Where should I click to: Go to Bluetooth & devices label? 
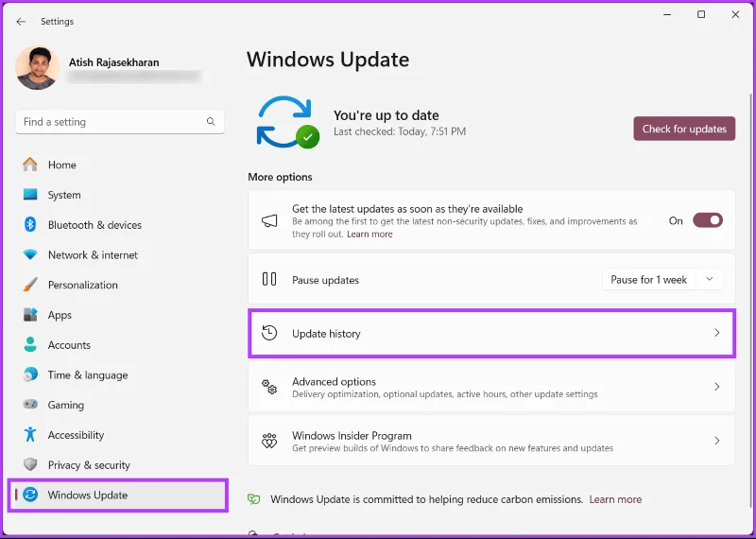pyautogui.click(x=94, y=225)
